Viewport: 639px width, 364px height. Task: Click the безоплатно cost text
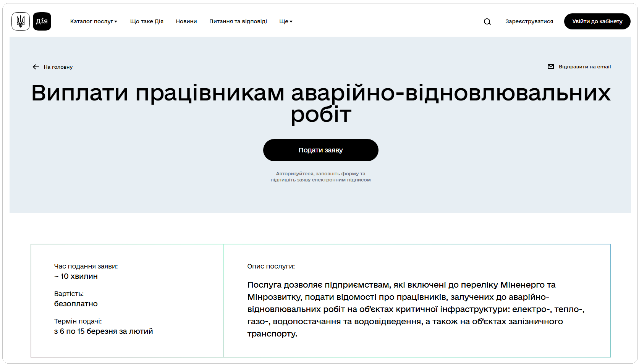coord(76,304)
